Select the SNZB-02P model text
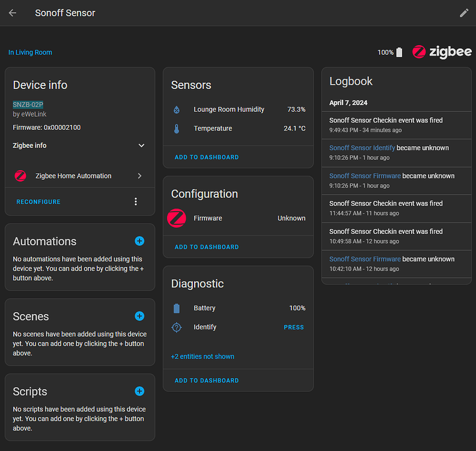The image size is (476, 451). pos(28,105)
